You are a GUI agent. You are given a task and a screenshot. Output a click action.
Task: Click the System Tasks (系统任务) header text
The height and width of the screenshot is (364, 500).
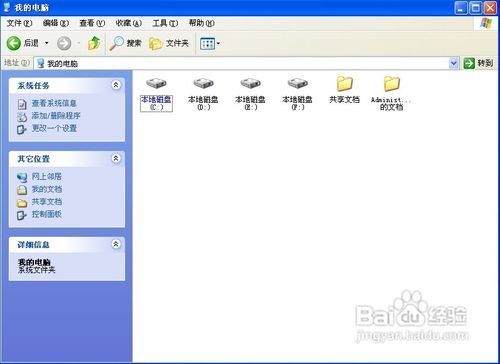coord(33,86)
